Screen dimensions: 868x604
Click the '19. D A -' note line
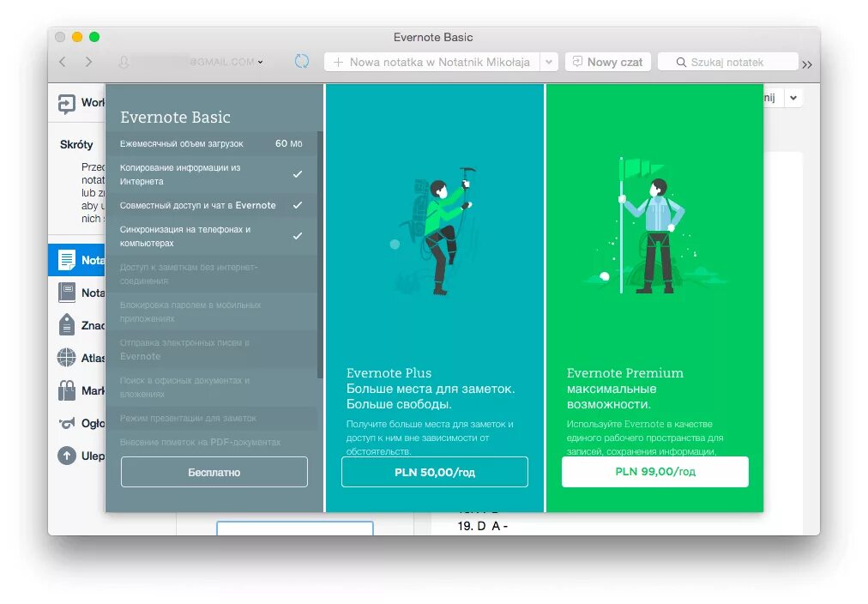pyautogui.click(x=482, y=526)
